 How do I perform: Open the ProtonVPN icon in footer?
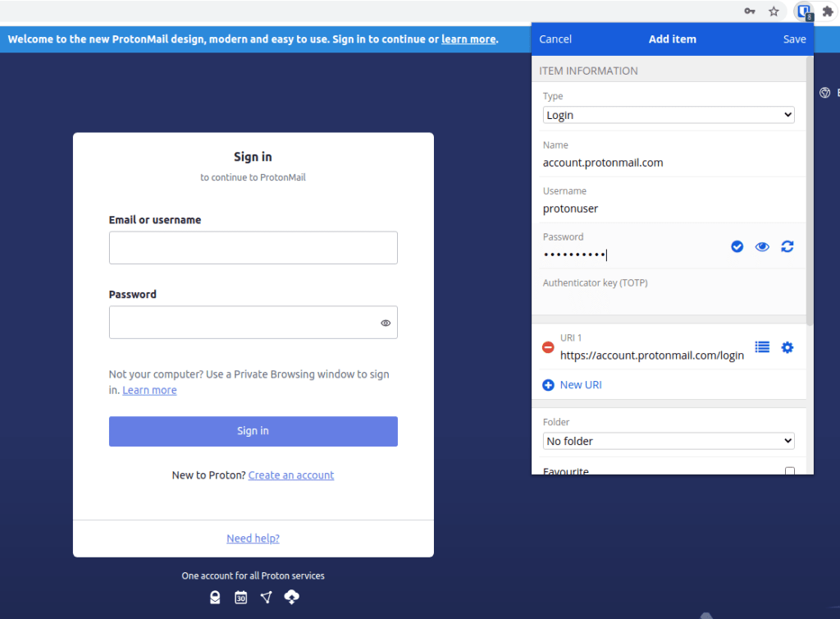pyautogui.click(x=267, y=597)
